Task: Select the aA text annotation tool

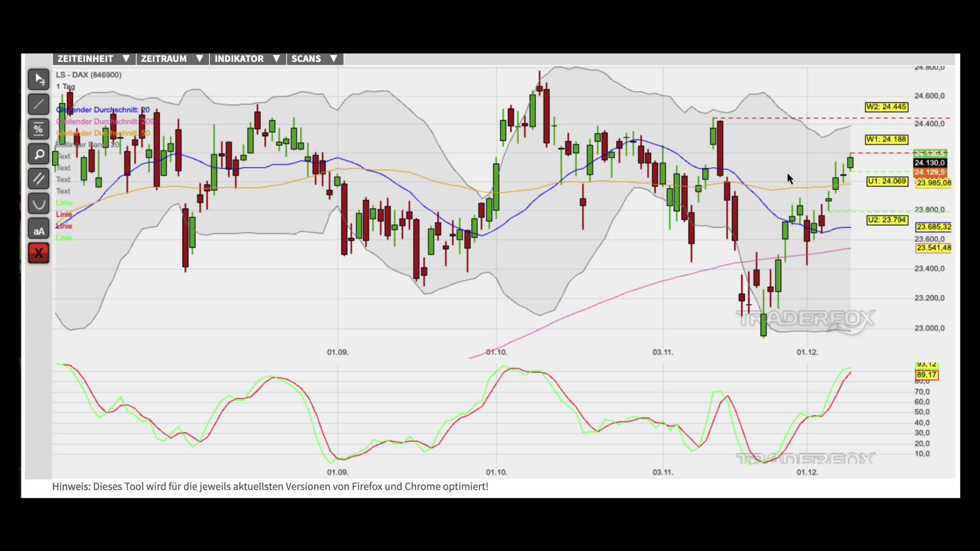Action: 38,230
